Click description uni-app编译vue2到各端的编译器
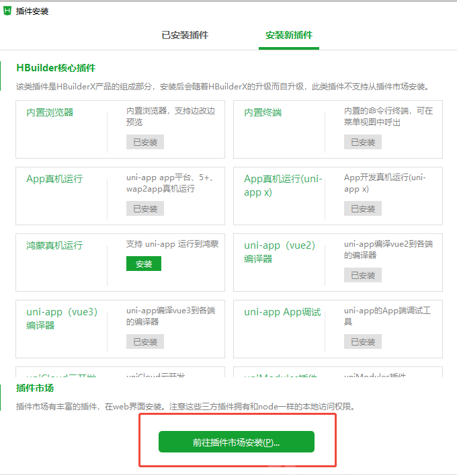 388,249
